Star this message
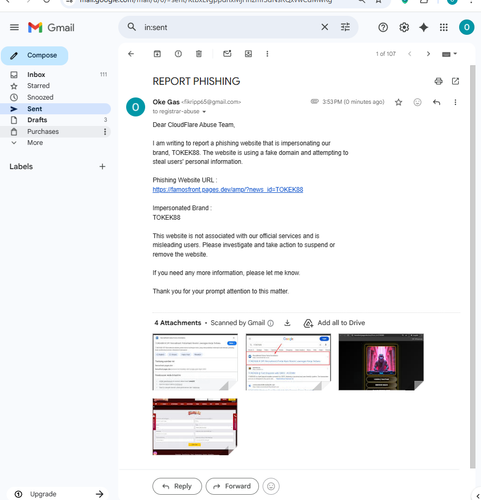 coord(398,102)
